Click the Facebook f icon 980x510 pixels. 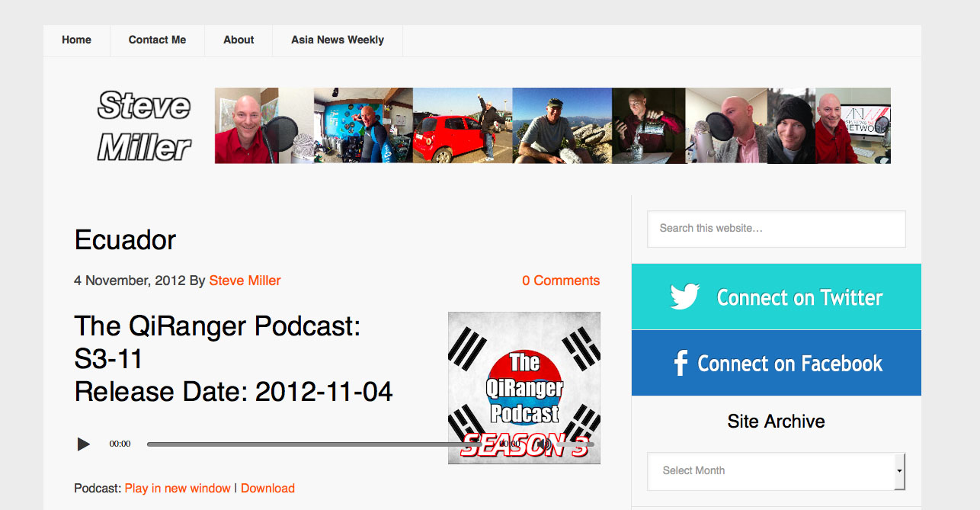click(x=681, y=364)
